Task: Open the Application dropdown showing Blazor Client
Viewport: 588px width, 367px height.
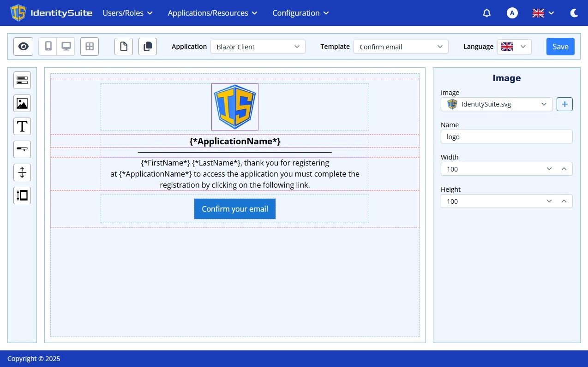Action: [x=258, y=47]
